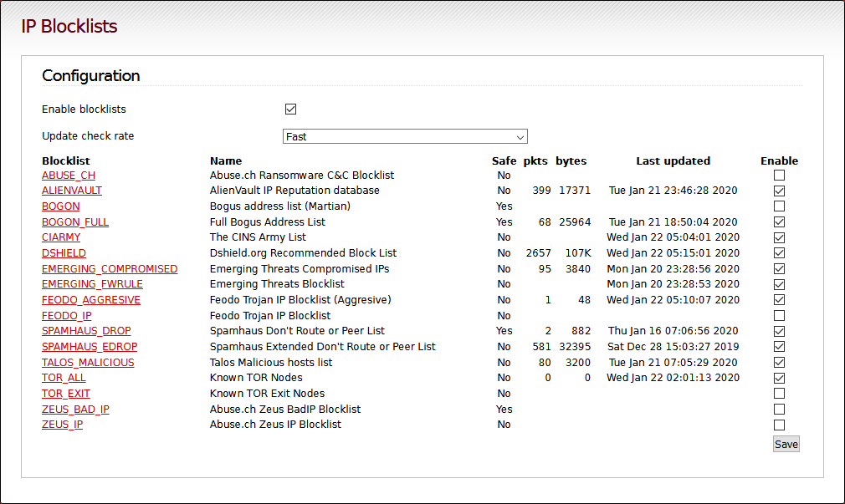The image size is (845, 504).
Task: Disable the EMERGING_FWRULE checkbox
Action: point(779,284)
